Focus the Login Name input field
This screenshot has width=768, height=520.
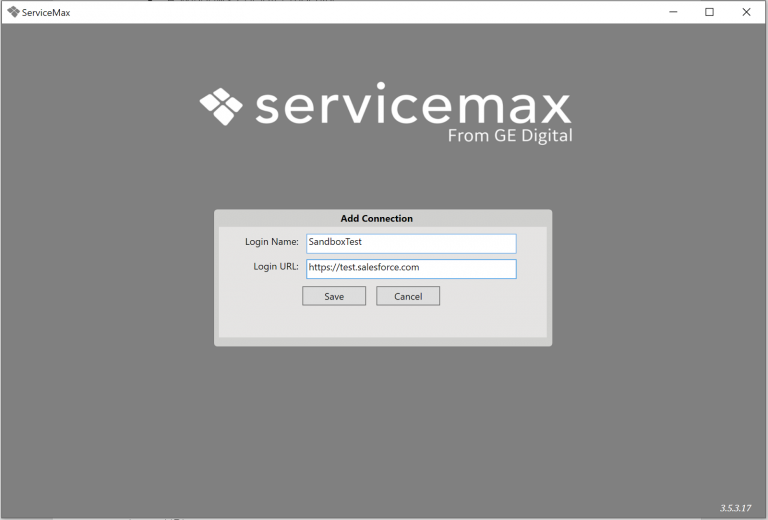click(411, 243)
